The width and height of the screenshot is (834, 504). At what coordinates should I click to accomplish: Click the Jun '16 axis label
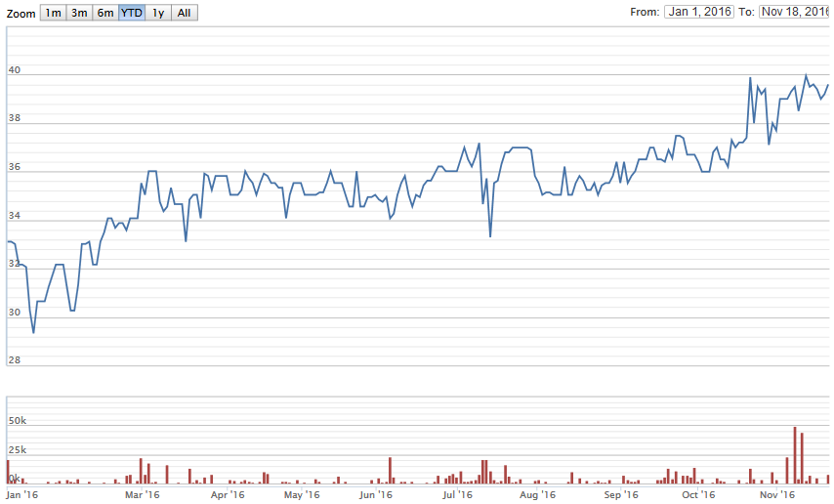375,495
